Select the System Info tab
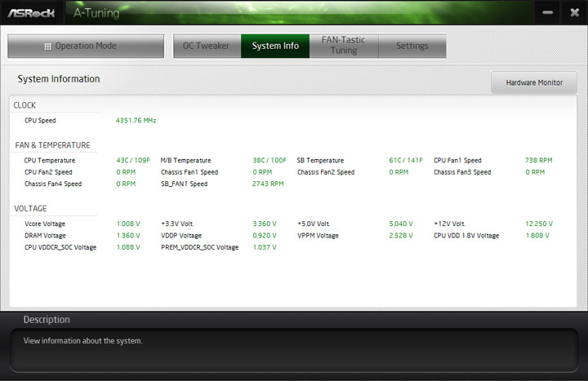The width and height of the screenshot is (588, 381). point(275,46)
